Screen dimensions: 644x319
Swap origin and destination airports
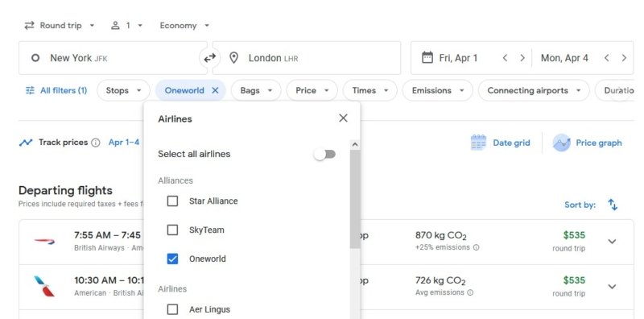pos(209,58)
